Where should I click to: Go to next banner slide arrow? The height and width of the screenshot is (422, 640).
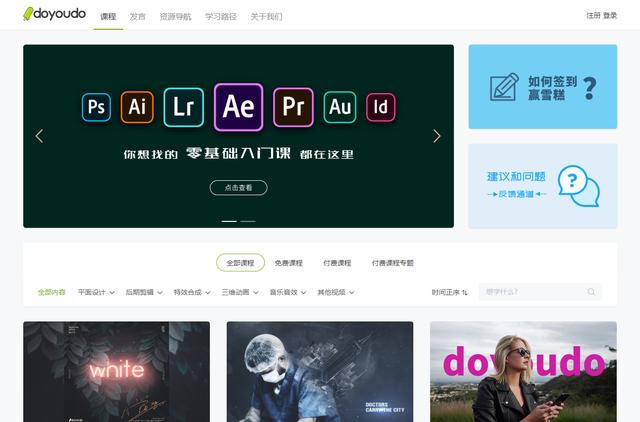tap(437, 136)
